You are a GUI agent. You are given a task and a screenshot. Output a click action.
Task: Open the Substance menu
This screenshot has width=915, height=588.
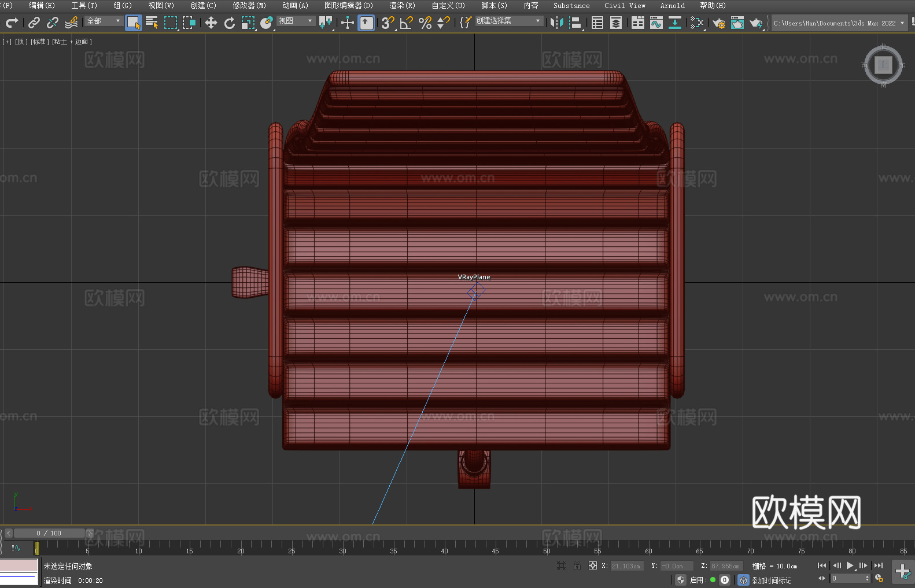(x=571, y=5)
